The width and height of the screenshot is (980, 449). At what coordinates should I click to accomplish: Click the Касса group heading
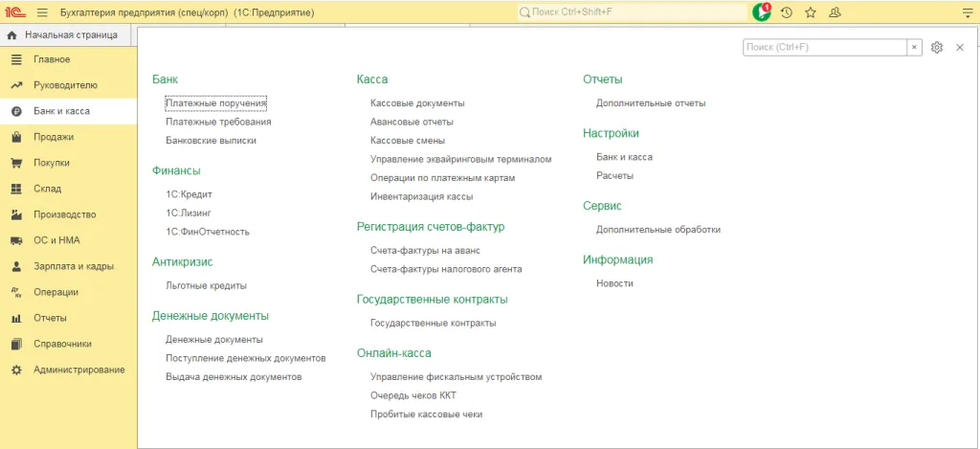pos(372,79)
